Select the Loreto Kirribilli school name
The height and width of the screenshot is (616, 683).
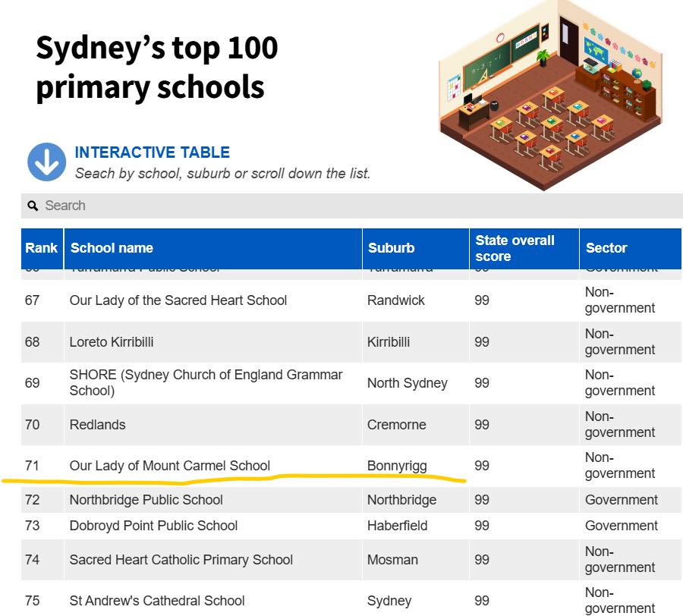coord(112,342)
